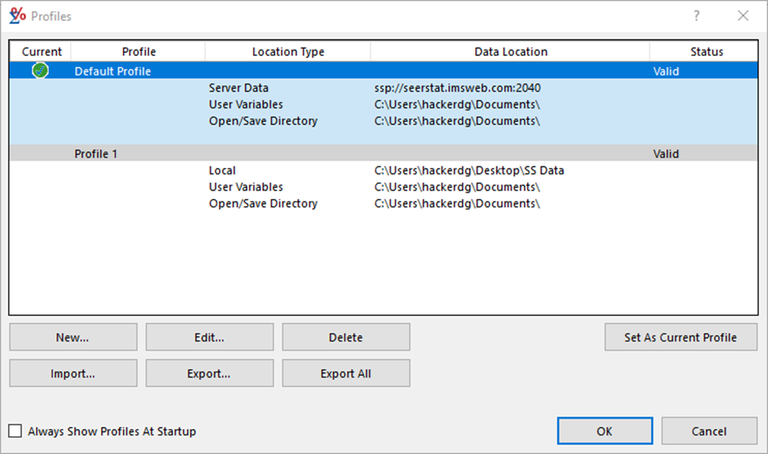This screenshot has width=768, height=454.
Task: Click the Help question mark button
Action: coord(696,16)
